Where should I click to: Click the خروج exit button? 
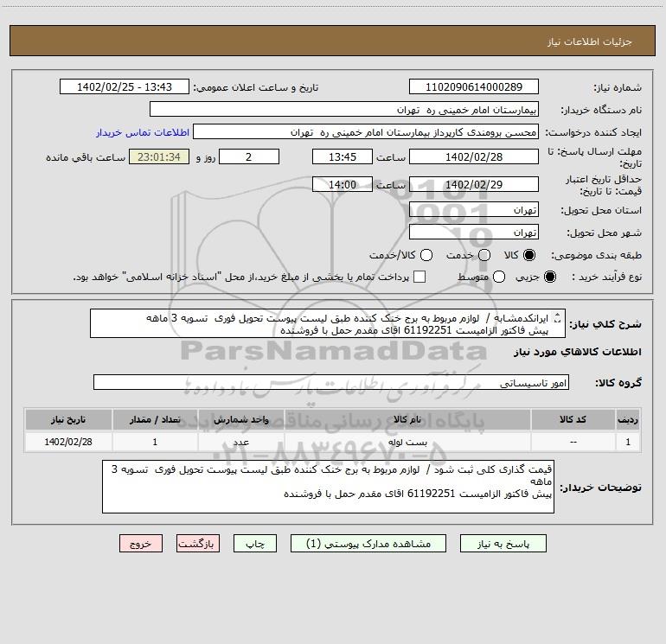141,544
